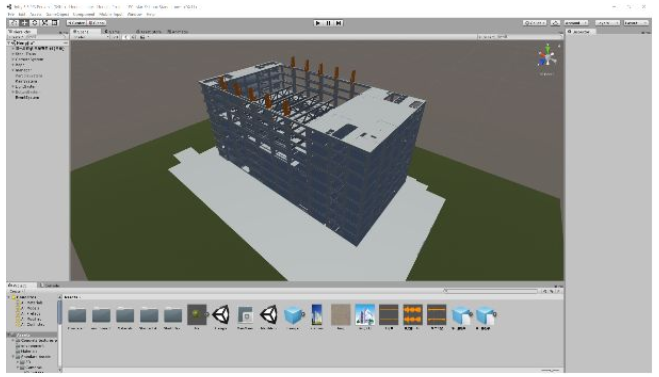Adjust the Project icon size slider
This screenshot has height=377, width=659.
click(550, 370)
